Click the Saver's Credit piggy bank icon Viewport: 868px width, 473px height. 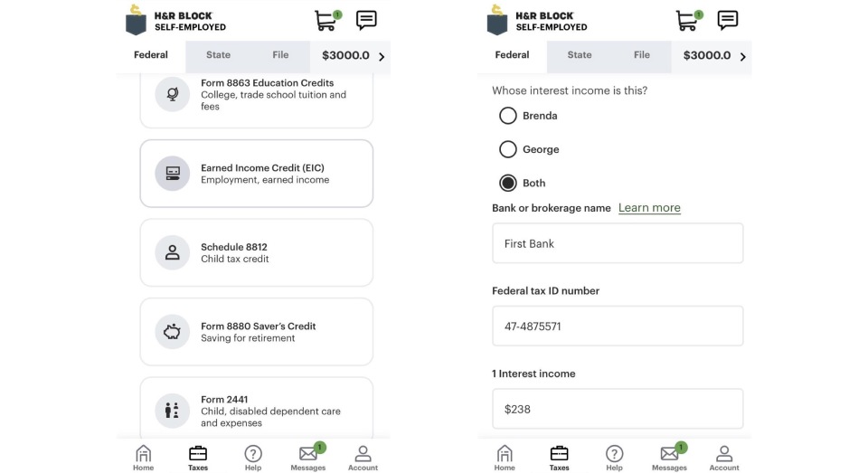172,332
